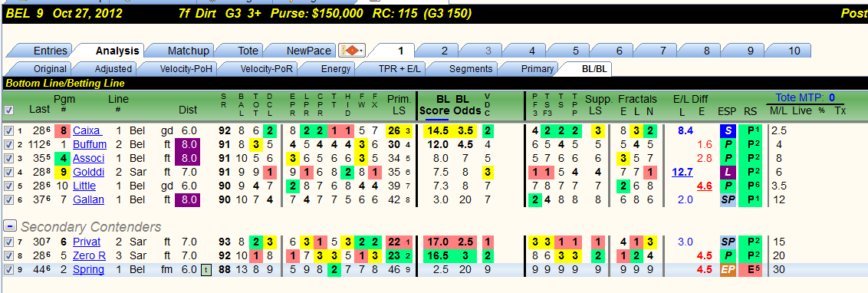868x293 pixels.
Task: Open the Zero R horse link
Action: point(89,256)
